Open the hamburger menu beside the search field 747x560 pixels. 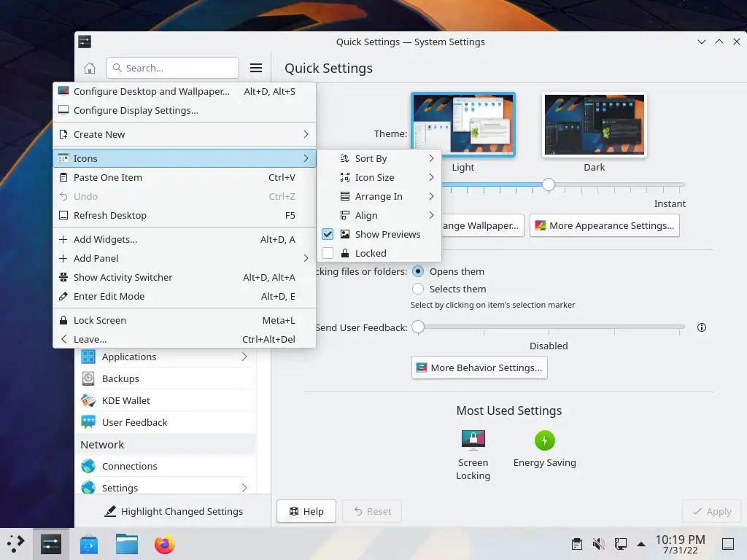coord(256,68)
